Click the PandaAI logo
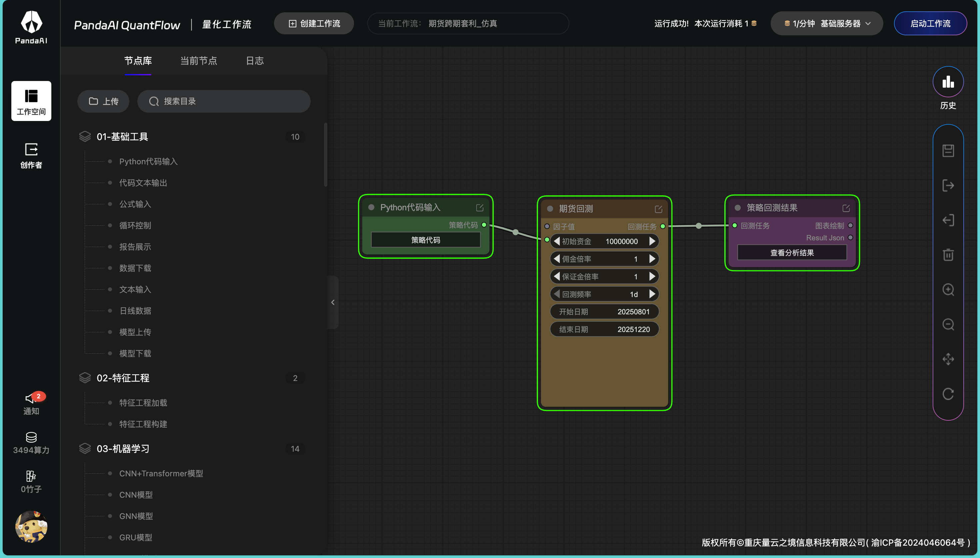This screenshot has width=980, height=558. [x=31, y=27]
